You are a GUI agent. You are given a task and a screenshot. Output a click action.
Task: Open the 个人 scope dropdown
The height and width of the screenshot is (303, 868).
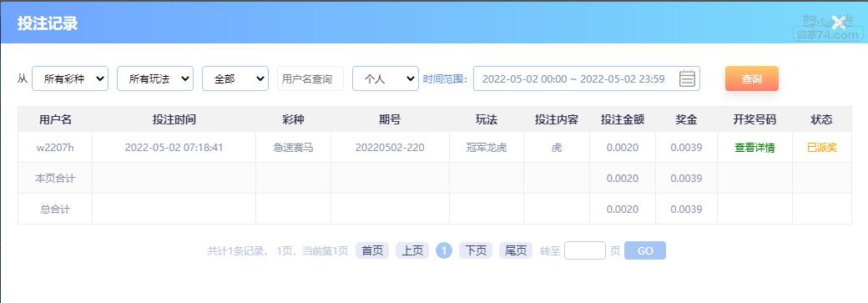pyautogui.click(x=386, y=78)
